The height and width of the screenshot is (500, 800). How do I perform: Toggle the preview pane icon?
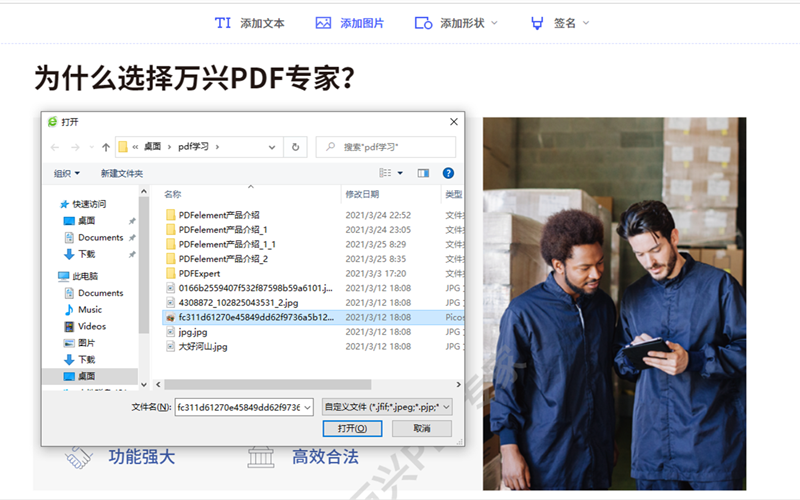click(x=423, y=173)
